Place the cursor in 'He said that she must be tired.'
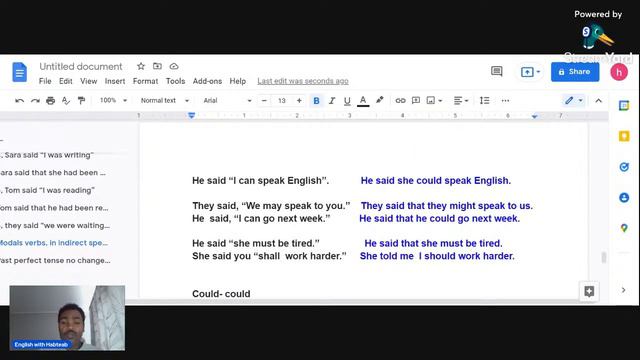The image size is (640, 360). point(433,243)
